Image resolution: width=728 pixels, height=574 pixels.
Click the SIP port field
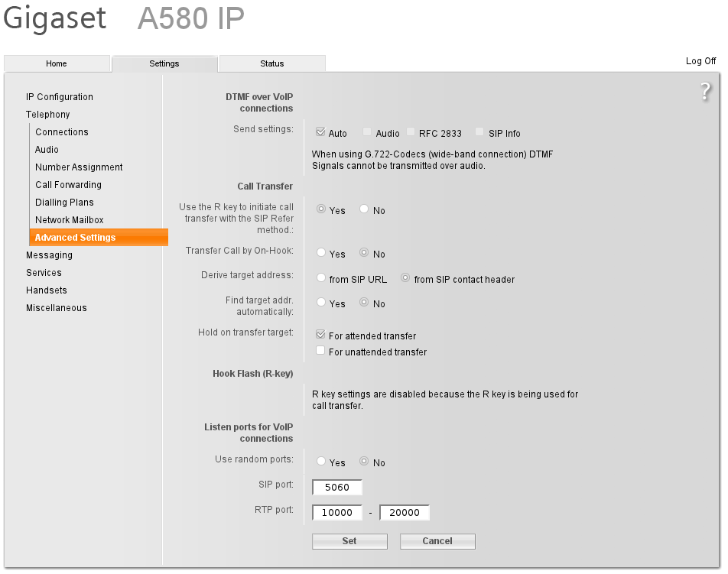tap(337, 487)
